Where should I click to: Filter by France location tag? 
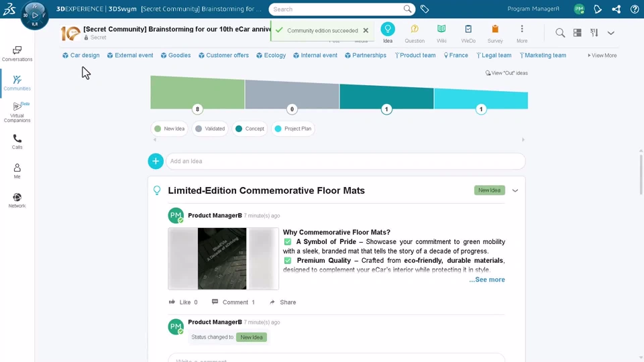pos(456,56)
